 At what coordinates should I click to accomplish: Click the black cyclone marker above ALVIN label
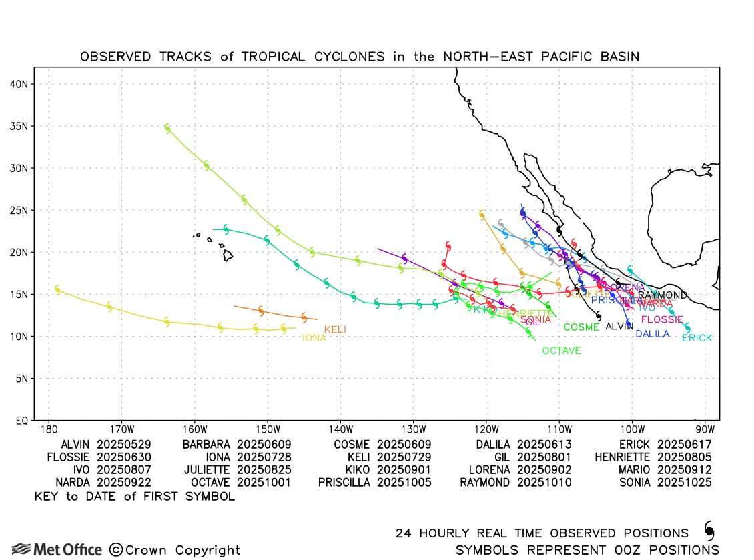coord(598,317)
